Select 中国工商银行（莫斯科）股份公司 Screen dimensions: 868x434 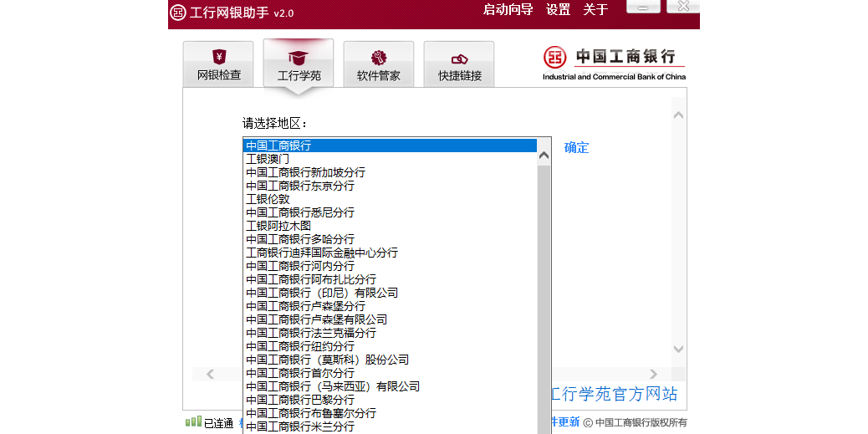click(390, 360)
